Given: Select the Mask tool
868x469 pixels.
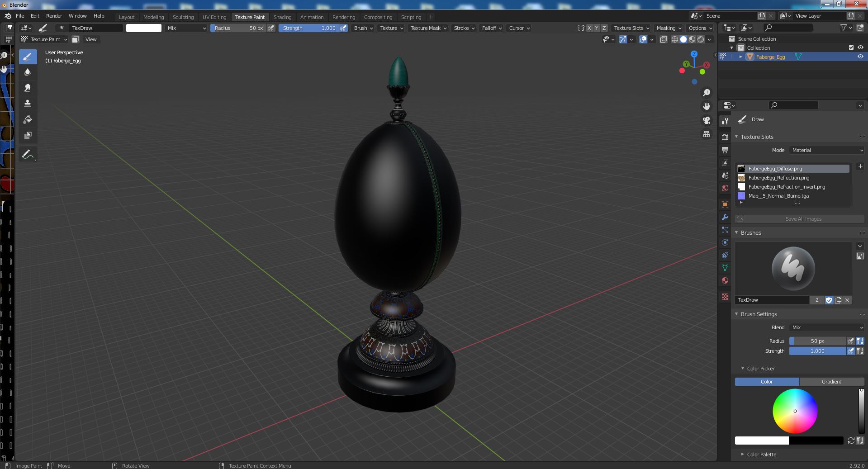Looking at the screenshot, I should [x=28, y=135].
